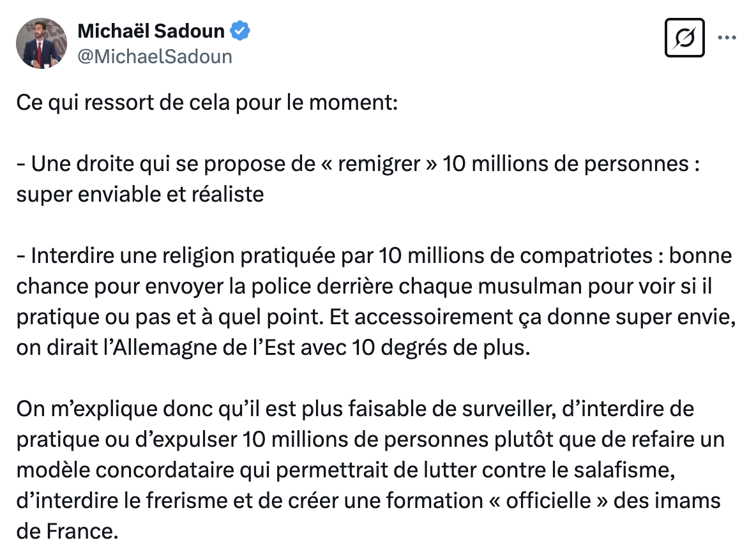Click the words "10 degrés de plus"
756x554 pixels.
coord(441,348)
